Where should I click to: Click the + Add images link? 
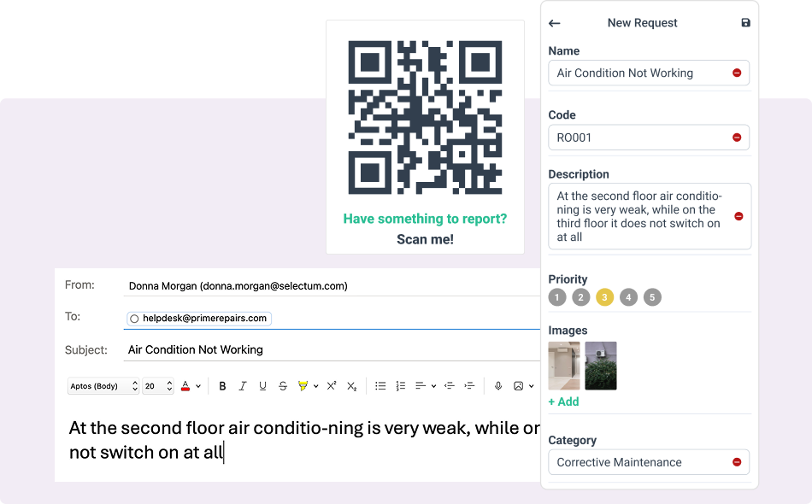point(563,401)
